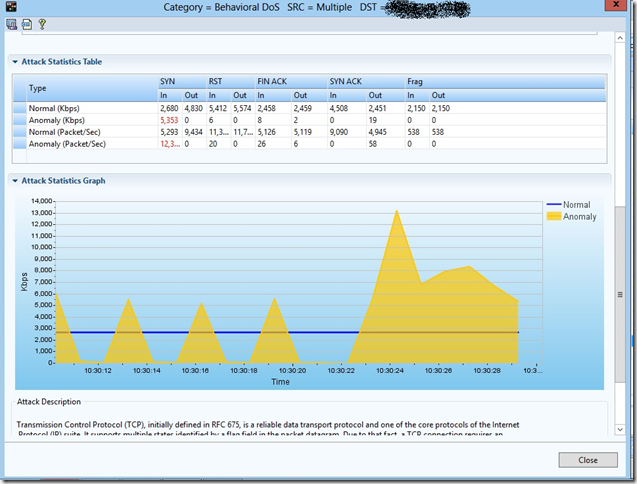Click red 5,353 anomaly SYN value
The image size is (637, 484).
[x=169, y=120]
